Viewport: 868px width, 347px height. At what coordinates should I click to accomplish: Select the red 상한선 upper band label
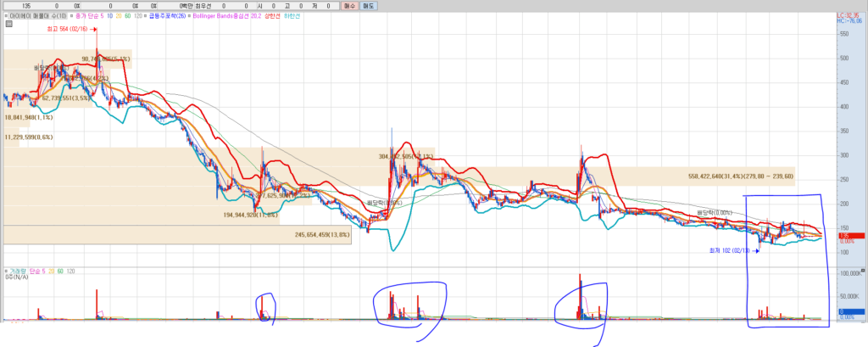(x=272, y=16)
